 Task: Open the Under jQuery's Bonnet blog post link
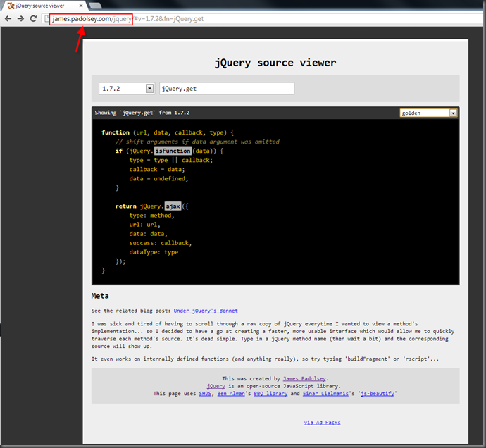coord(206,311)
